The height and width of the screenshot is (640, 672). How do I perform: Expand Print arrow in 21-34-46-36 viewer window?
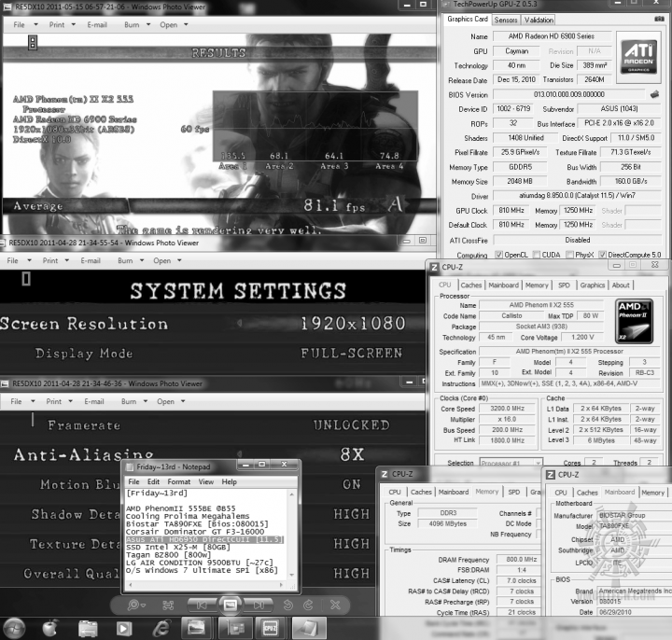(x=70, y=401)
